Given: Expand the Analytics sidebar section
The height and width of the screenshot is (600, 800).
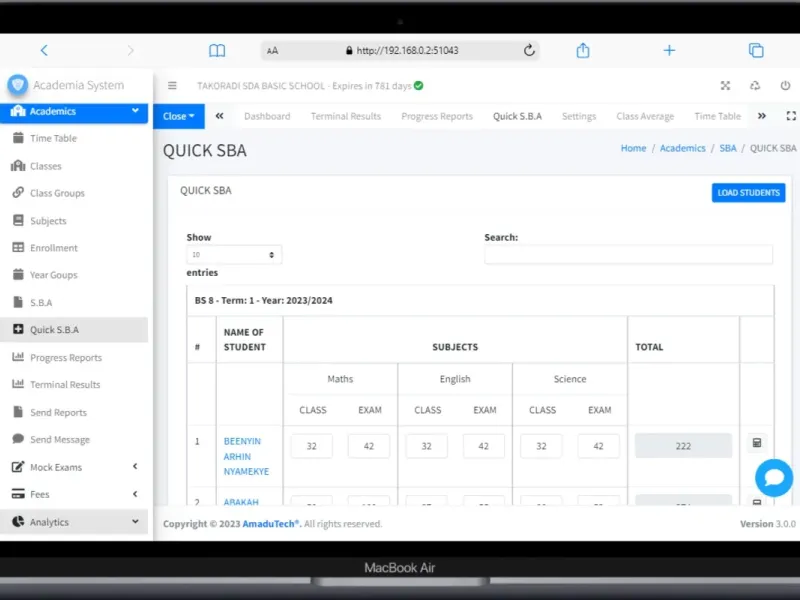Looking at the screenshot, I should pyautogui.click(x=74, y=521).
